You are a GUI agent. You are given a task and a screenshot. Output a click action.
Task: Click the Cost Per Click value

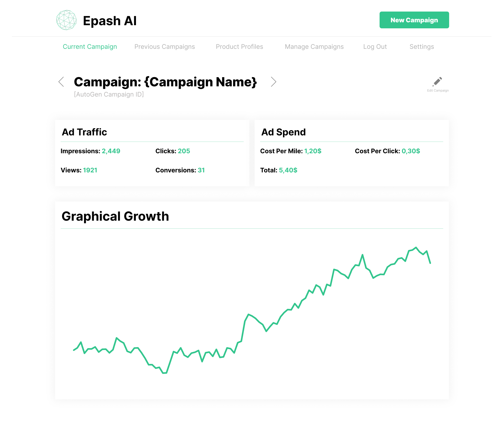411,151
